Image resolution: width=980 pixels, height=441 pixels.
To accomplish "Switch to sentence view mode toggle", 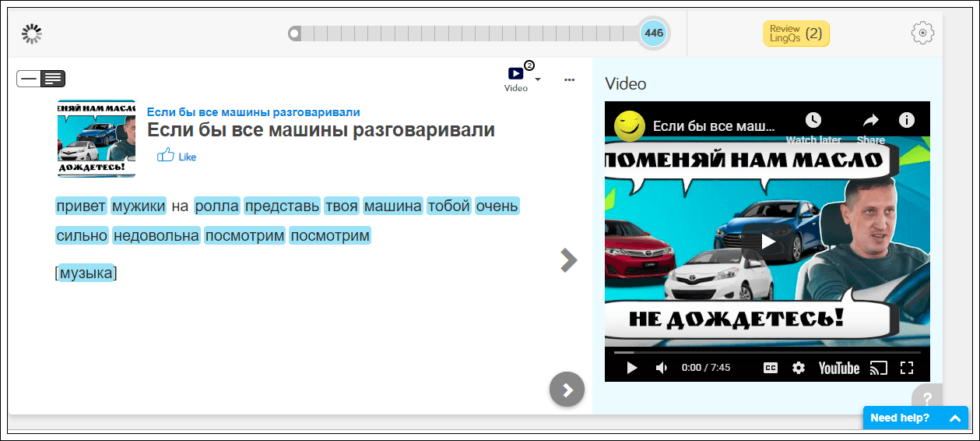I will pyautogui.click(x=29, y=79).
